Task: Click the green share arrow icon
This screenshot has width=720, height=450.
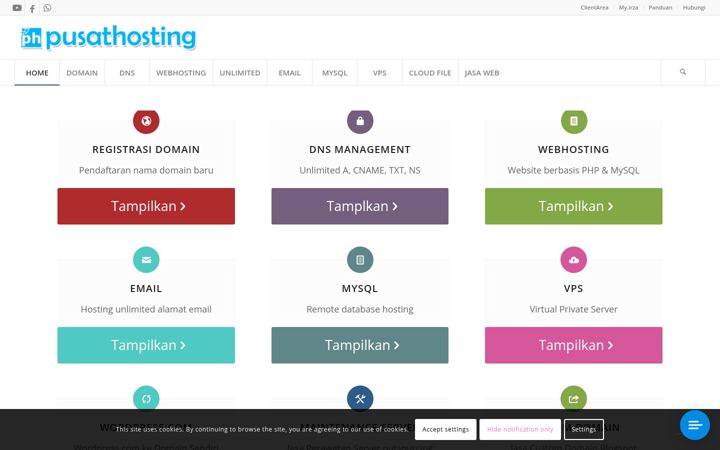Action: pos(574,398)
